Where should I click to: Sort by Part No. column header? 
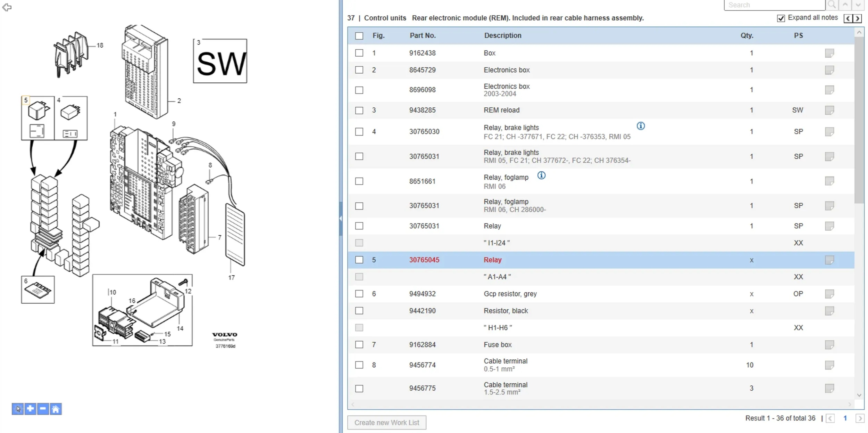tap(423, 35)
